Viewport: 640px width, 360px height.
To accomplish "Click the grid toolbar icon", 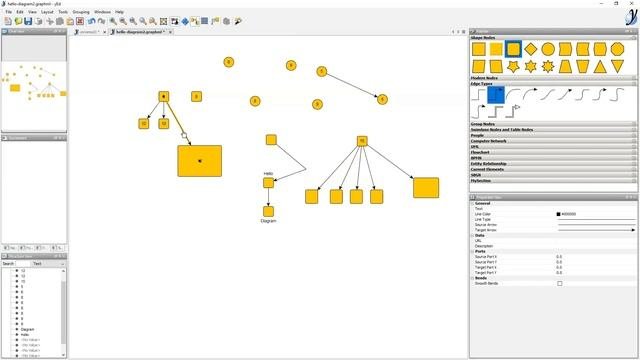I will pos(204,21).
